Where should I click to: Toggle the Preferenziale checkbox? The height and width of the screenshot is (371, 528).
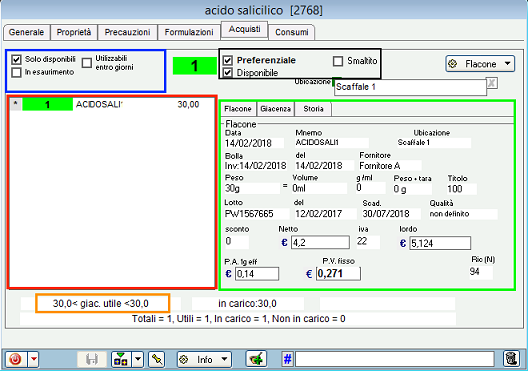[228, 60]
